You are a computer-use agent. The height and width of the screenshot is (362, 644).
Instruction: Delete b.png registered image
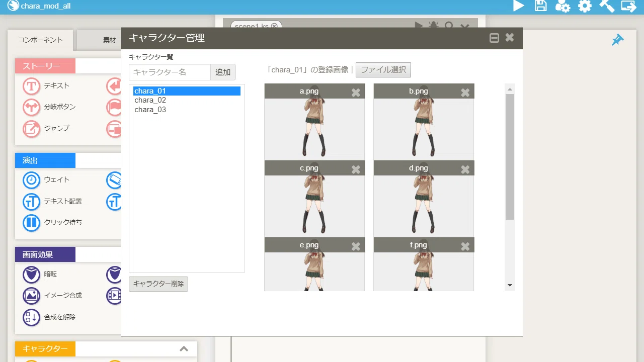(x=465, y=93)
